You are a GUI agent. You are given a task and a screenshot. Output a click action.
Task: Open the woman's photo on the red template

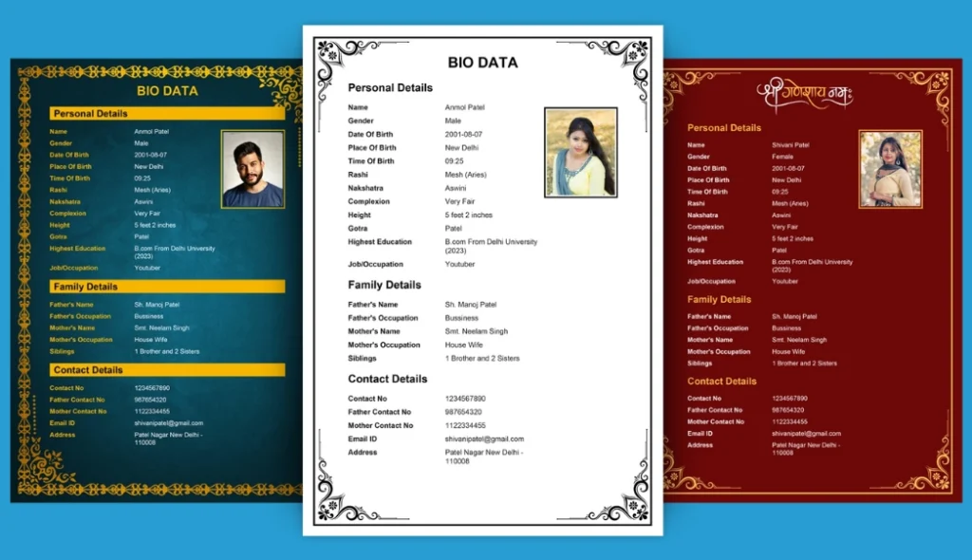(890, 169)
